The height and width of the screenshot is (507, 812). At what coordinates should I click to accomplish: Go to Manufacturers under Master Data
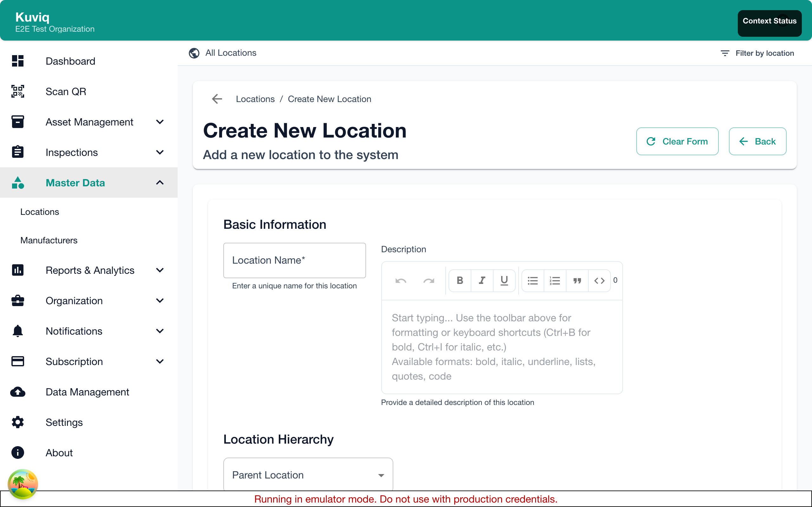[49, 240]
